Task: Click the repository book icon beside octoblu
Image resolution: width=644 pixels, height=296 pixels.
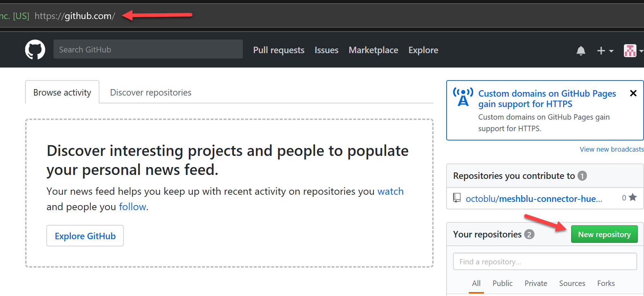Action: [x=457, y=198]
